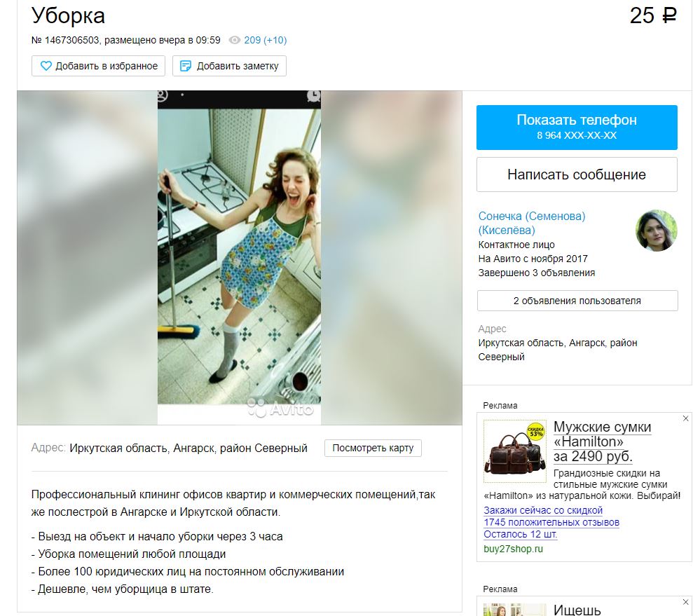This screenshot has width=693, height=616.
Task: Visit buy27shop.ru advertiser link
Action: 513,549
